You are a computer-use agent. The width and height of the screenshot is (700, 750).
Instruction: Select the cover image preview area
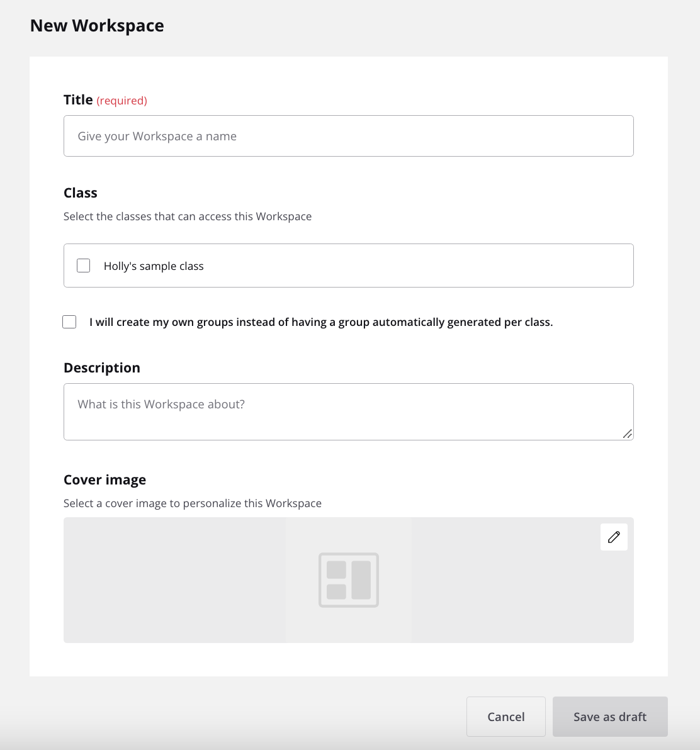(x=348, y=579)
